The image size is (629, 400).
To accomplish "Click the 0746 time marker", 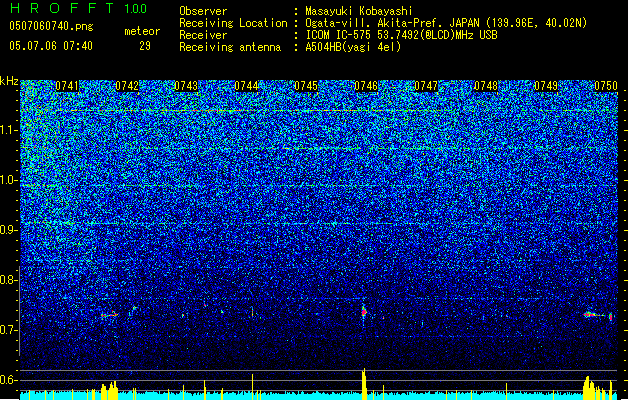I will [x=366, y=86].
